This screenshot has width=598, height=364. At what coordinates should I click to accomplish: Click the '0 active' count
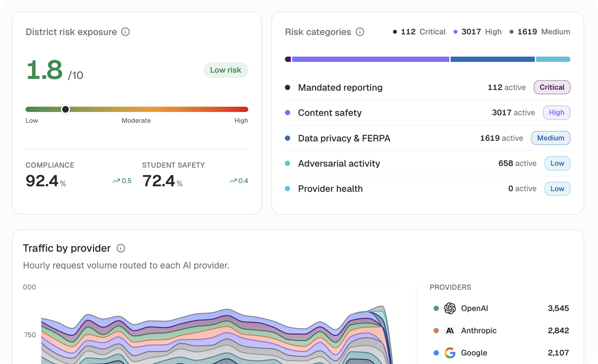[522, 189]
